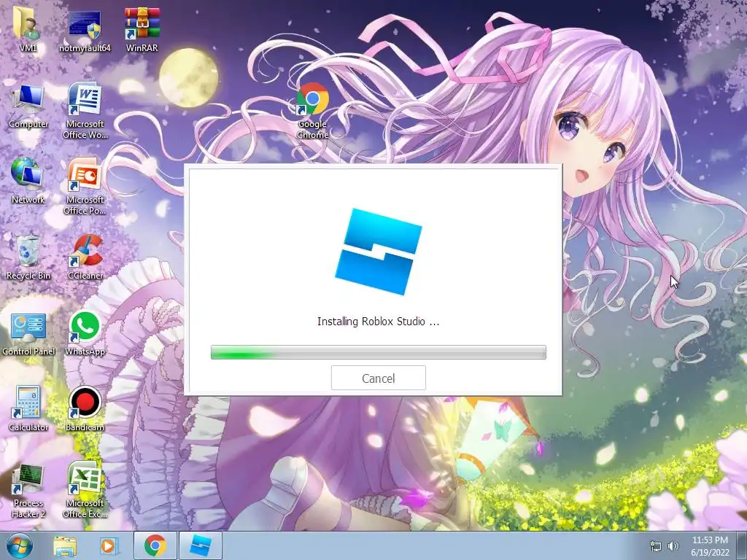Open Windows Media Player from taskbar
Screen dimensions: 747x560
[x=109, y=545]
